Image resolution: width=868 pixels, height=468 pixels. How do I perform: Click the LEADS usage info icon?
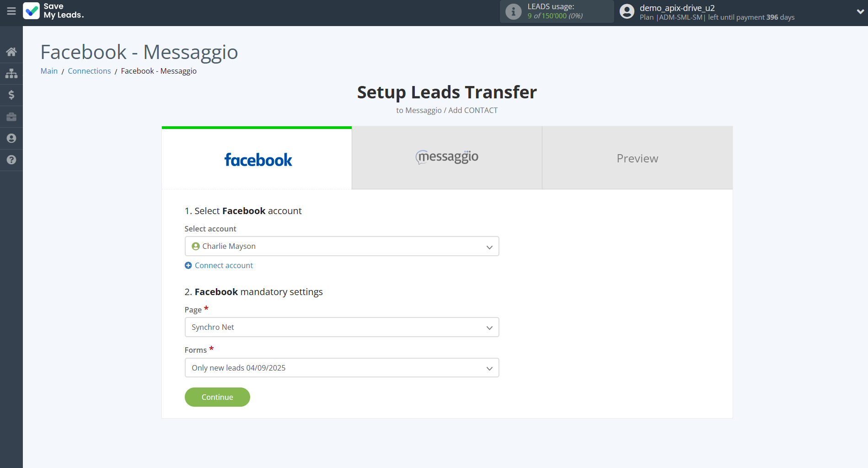tap(513, 11)
